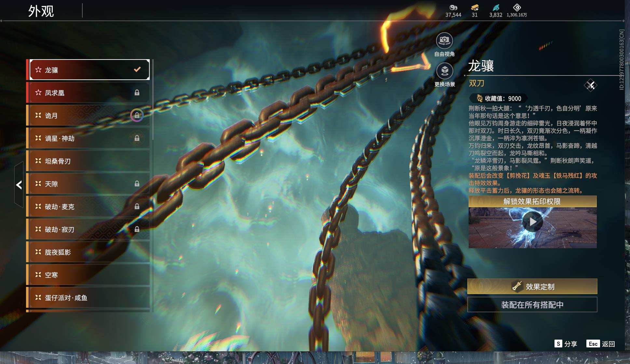Select the 诡月 skin name
This screenshot has width=630, height=364.
click(51, 116)
